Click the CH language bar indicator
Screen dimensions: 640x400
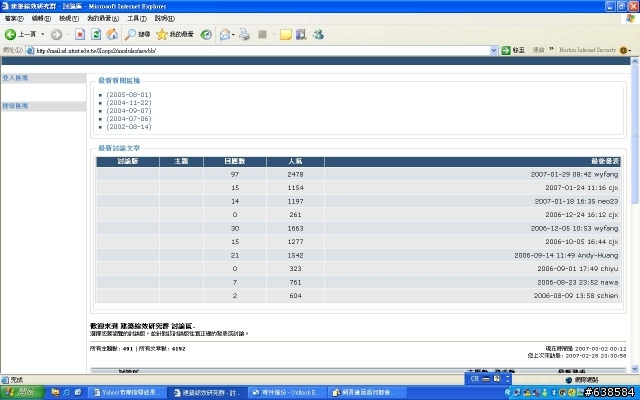tap(474, 379)
